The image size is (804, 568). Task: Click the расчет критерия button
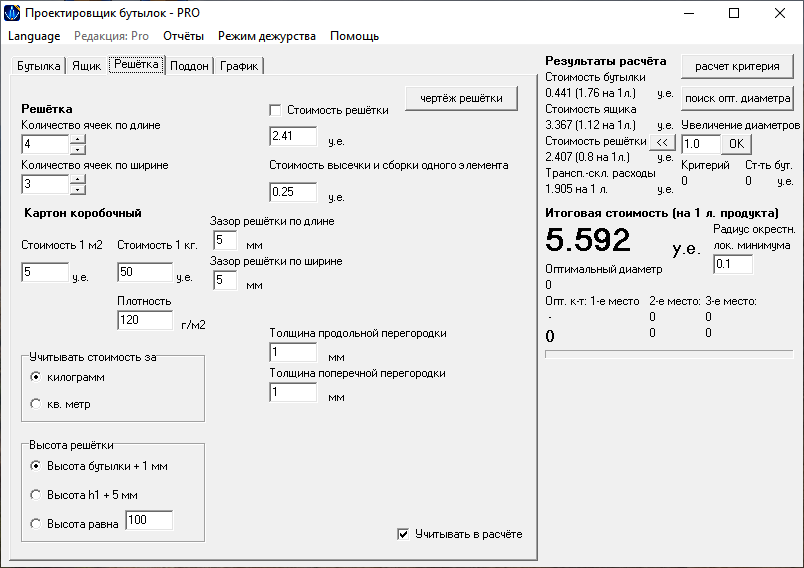737,66
